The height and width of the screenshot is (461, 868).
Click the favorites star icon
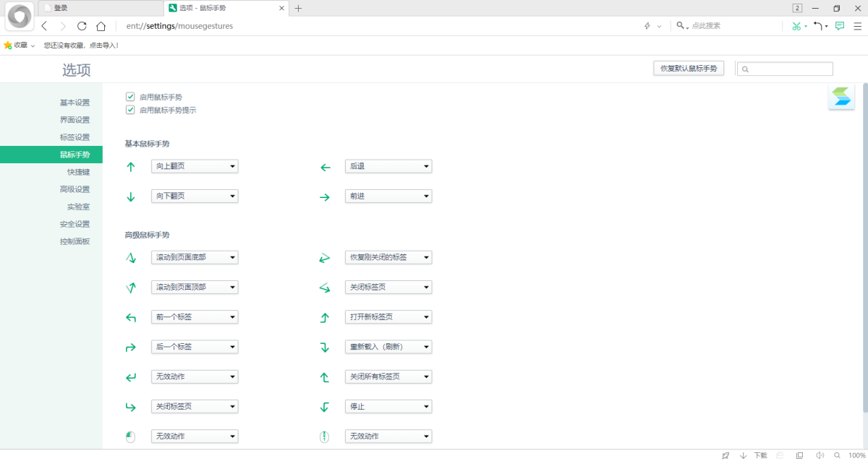pos(9,45)
